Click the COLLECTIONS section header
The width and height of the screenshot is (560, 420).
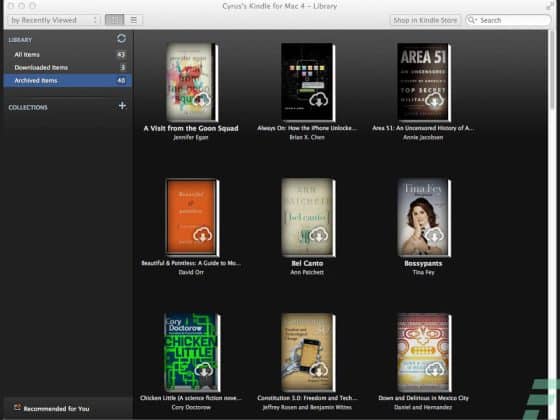pos(28,108)
